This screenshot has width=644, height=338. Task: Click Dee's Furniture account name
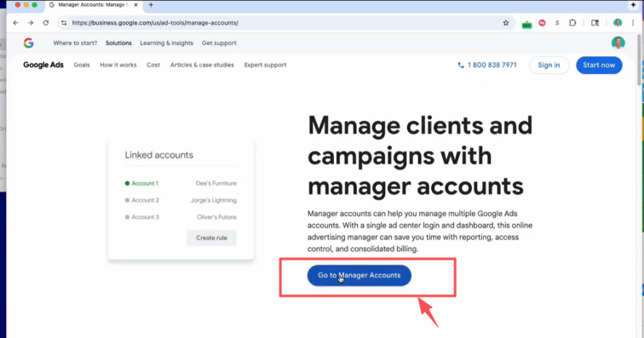[x=216, y=184]
